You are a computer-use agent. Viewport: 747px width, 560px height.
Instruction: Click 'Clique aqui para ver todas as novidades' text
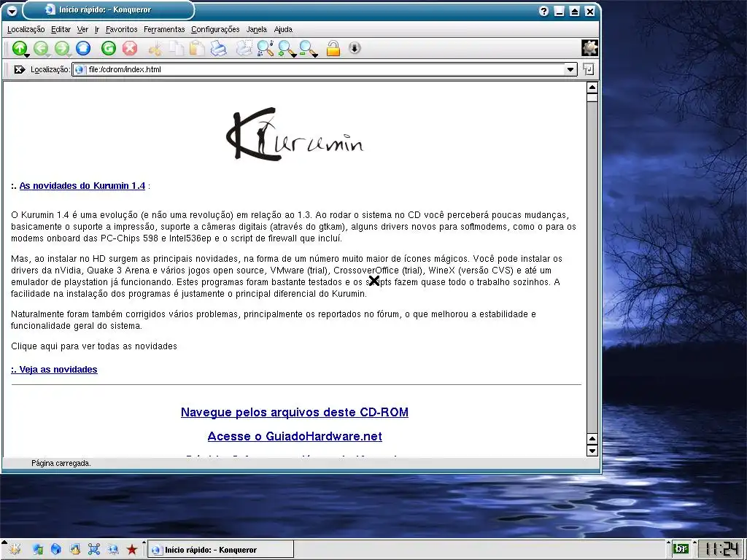pyautogui.click(x=94, y=346)
